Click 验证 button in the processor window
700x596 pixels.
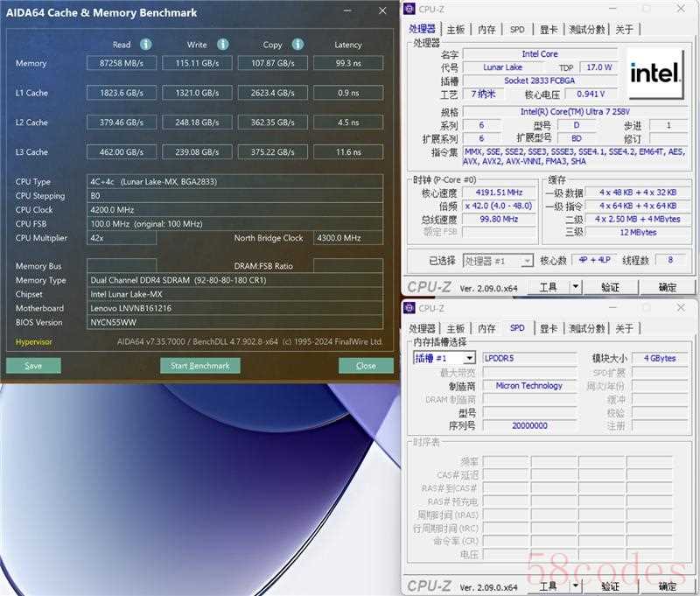pos(610,286)
